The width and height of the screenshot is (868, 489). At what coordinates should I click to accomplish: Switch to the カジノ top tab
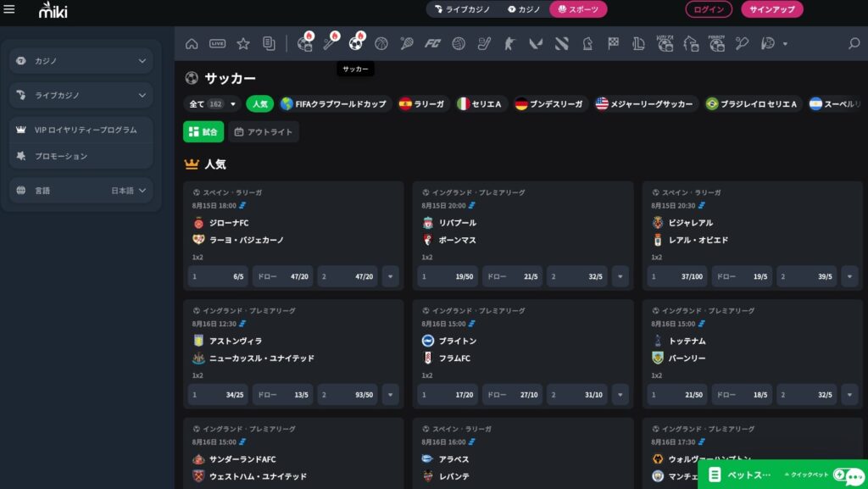524,9
